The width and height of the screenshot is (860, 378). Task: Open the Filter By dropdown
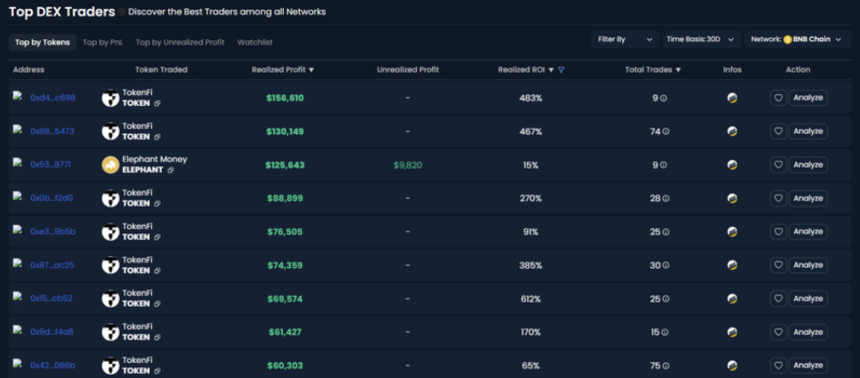point(625,40)
